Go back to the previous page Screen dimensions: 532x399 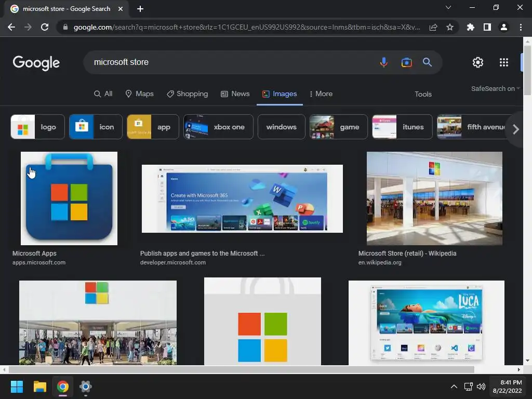click(x=11, y=27)
